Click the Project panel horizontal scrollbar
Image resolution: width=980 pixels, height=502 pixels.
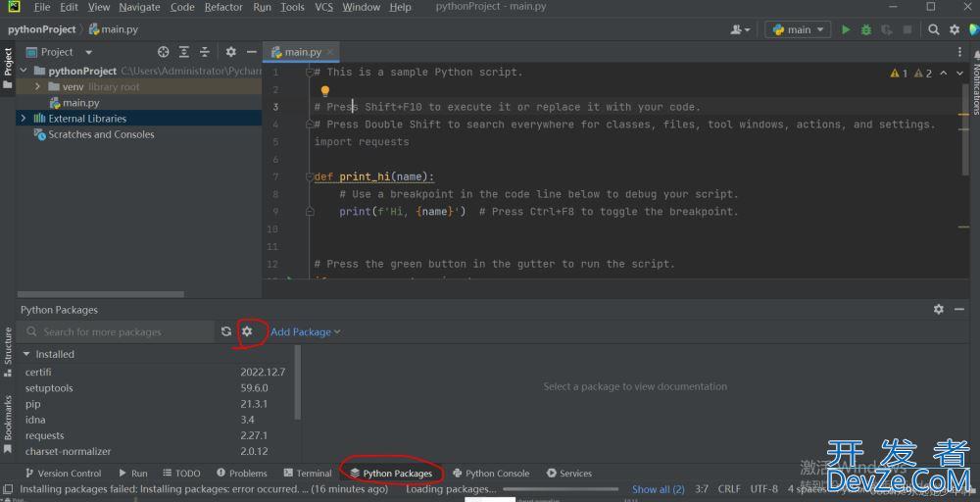pyautogui.click(x=101, y=294)
